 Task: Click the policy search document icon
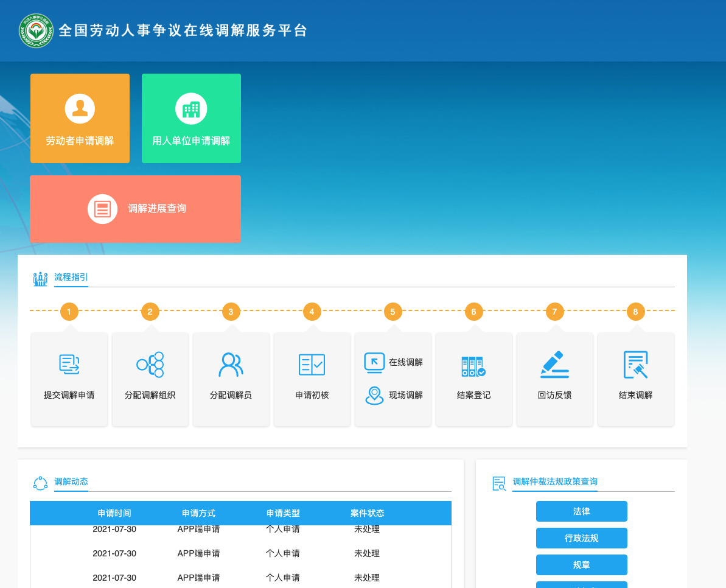click(498, 484)
